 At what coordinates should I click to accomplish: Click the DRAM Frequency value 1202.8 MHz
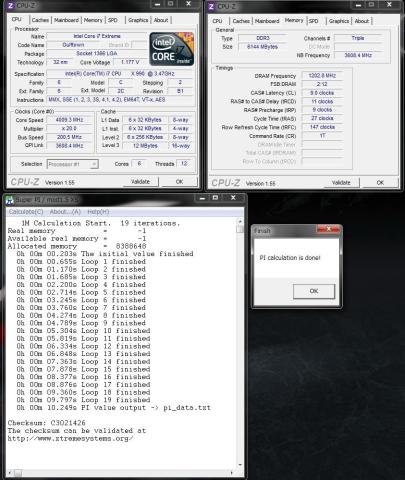coord(322,76)
